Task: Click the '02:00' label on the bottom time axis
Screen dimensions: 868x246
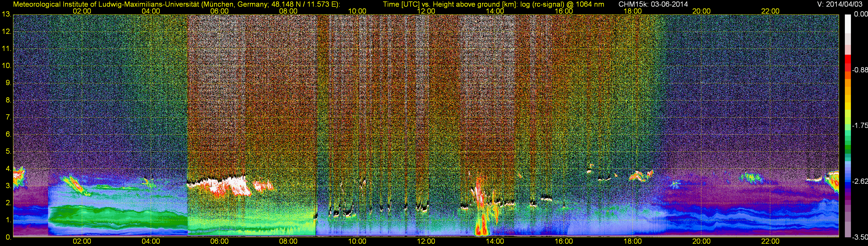Action: pyautogui.click(x=82, y=241)
